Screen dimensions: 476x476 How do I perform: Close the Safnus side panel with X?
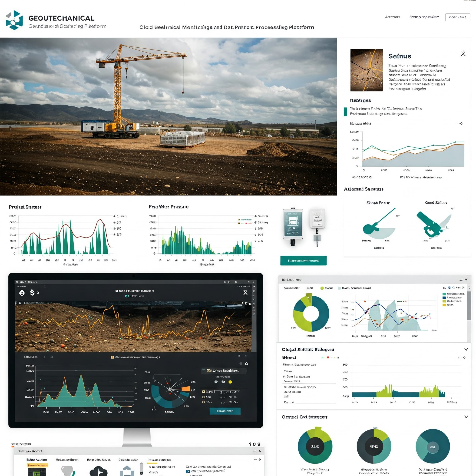(x=463, y=54)
